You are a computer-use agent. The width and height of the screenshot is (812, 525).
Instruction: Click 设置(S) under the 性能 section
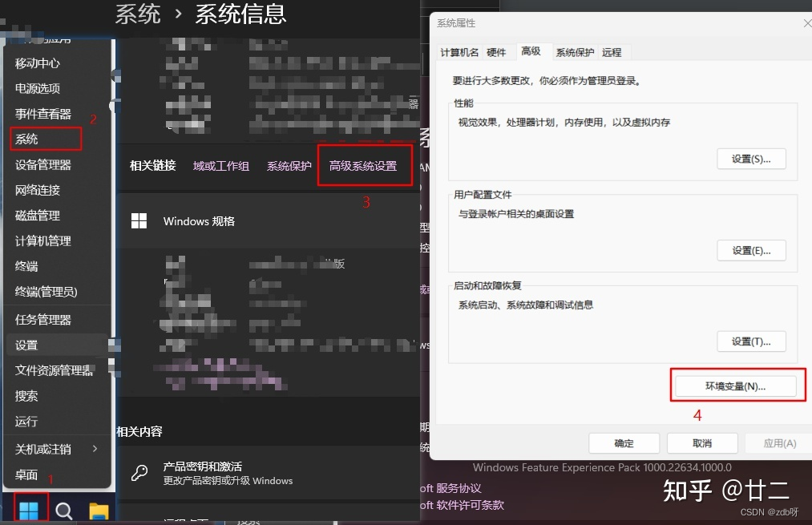click(x=750, y=158)
